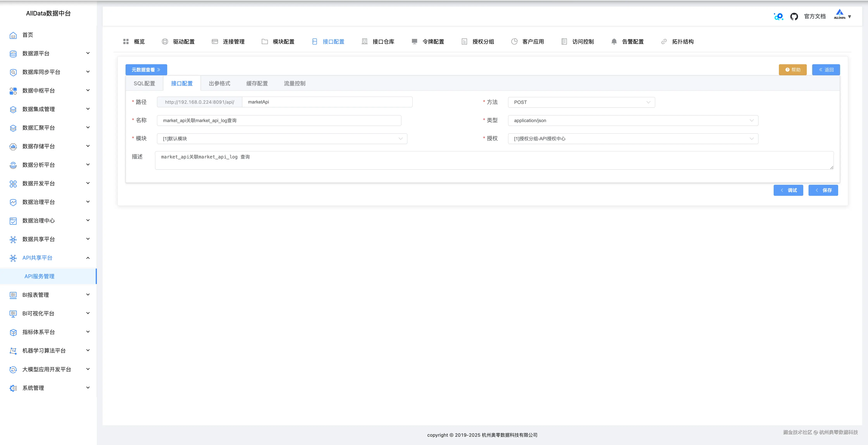Click the 概览 grid icon

[126, 41]
